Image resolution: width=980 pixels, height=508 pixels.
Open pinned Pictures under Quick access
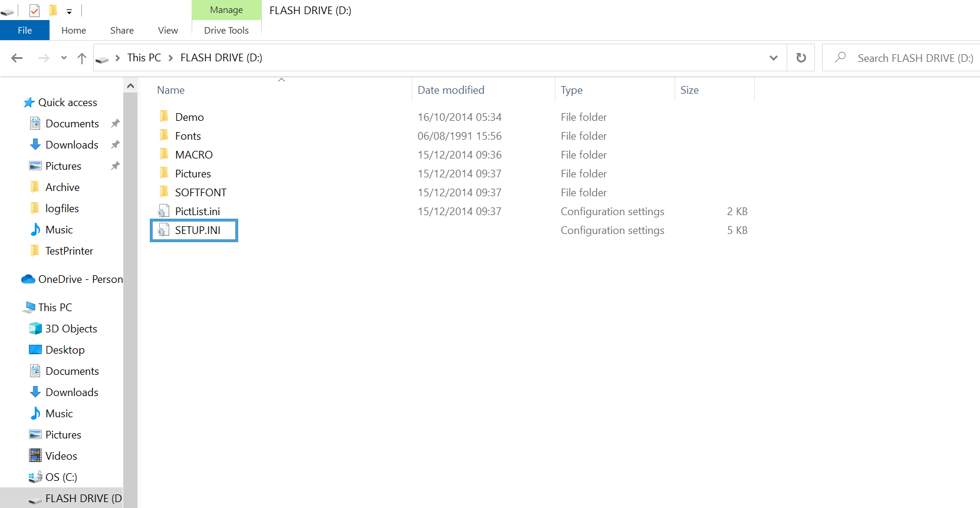(x=63, y=166)
